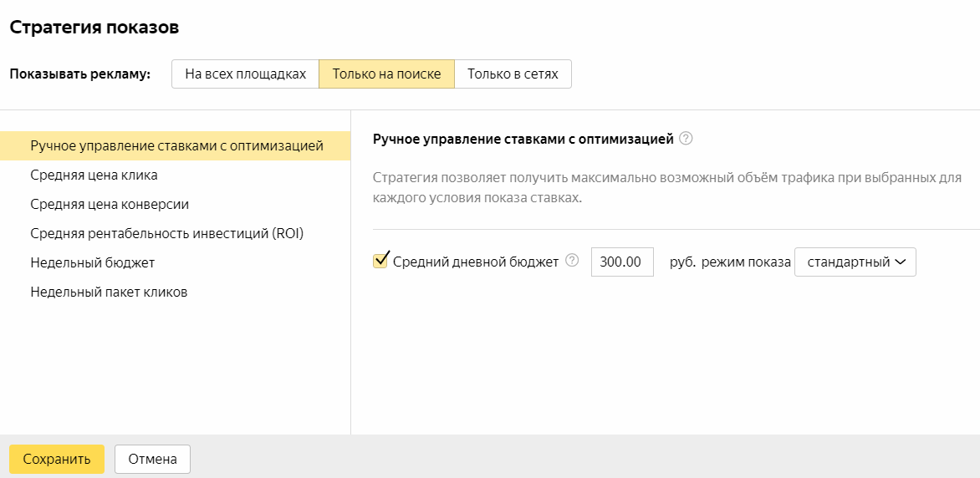This screenshot has width=980, height=478.
Task: Select Только на поиске option
Action: [x=387, y=74]
